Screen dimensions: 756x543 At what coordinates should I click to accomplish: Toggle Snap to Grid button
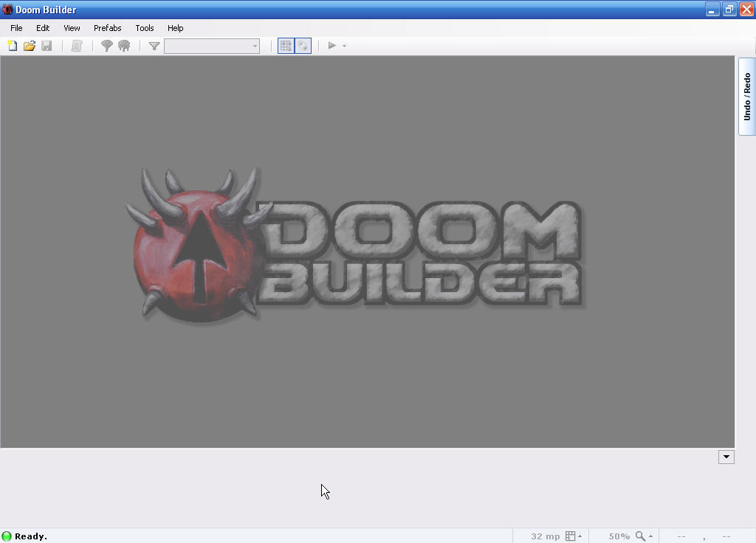286,46
